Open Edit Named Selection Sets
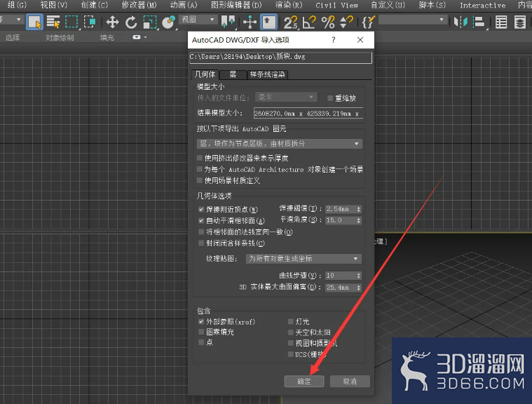 click(x=369, y=22)
